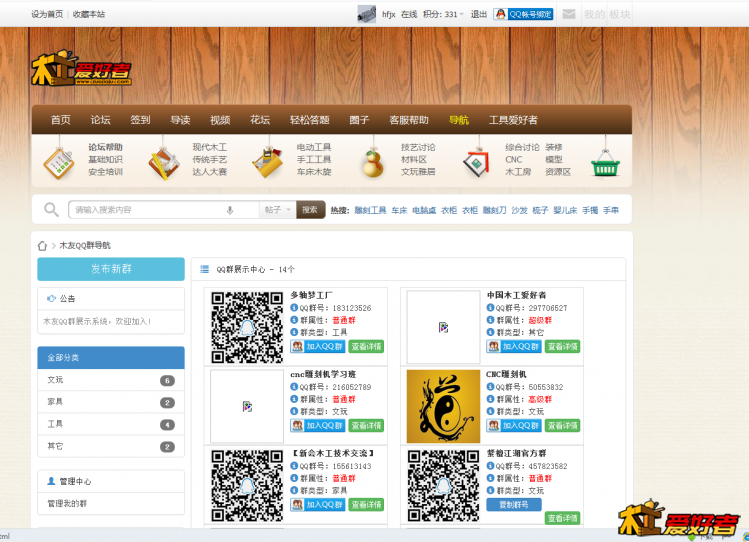
Task: Click 加入QQ群 for cnc雕刻机学习班
Action: 318,425
